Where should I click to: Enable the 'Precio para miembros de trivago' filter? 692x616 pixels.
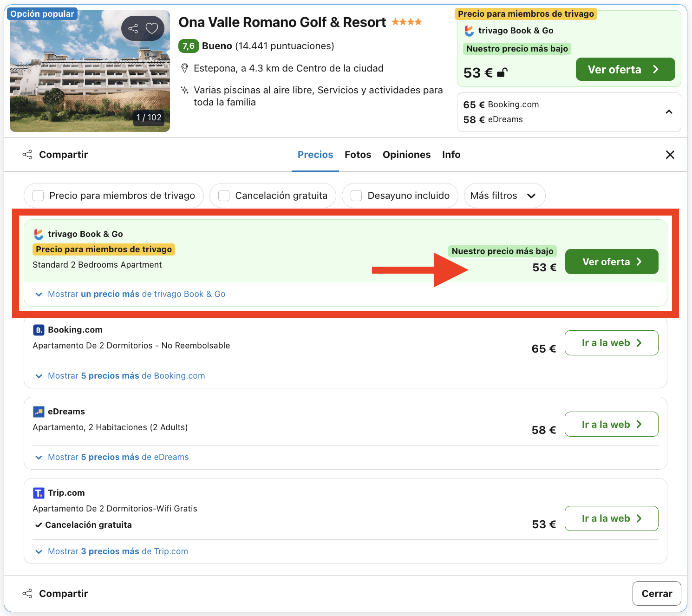point(38,196)
